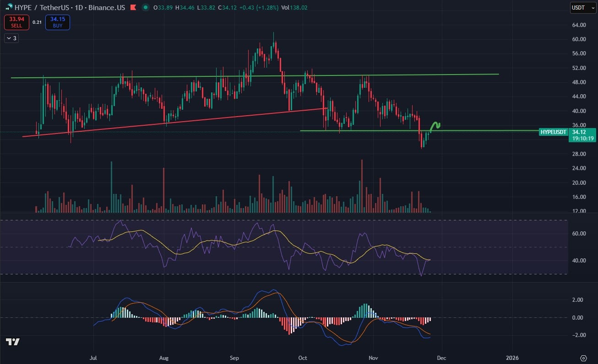Open chart settings hexagon icon
The width and height of the screenshot is (598, 364).
click(x=583, y=358)
